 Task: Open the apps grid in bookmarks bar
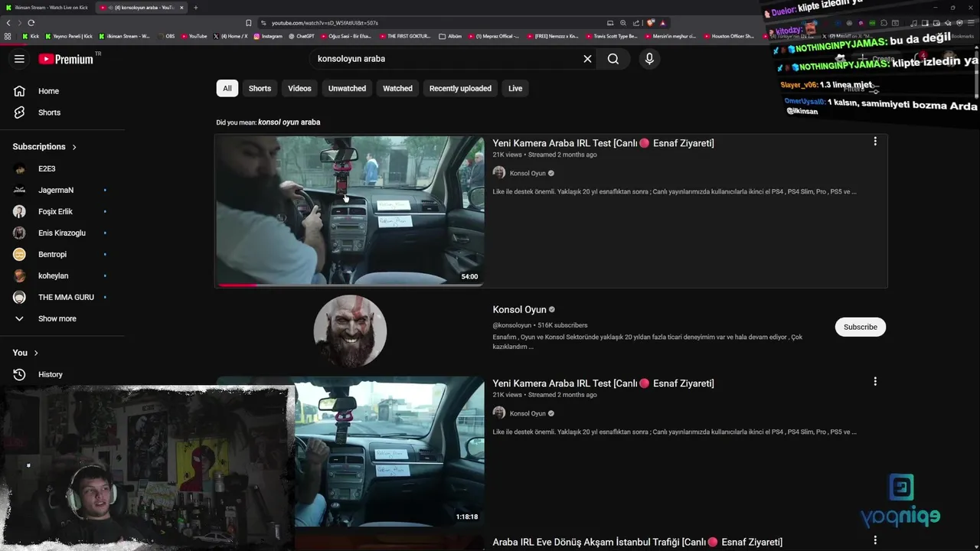pos(8,36)
